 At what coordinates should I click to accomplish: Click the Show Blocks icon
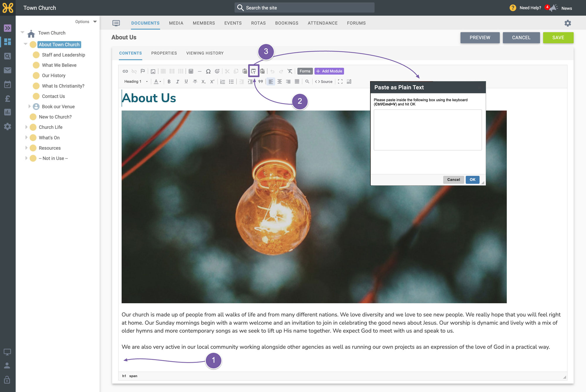(349, 82)
